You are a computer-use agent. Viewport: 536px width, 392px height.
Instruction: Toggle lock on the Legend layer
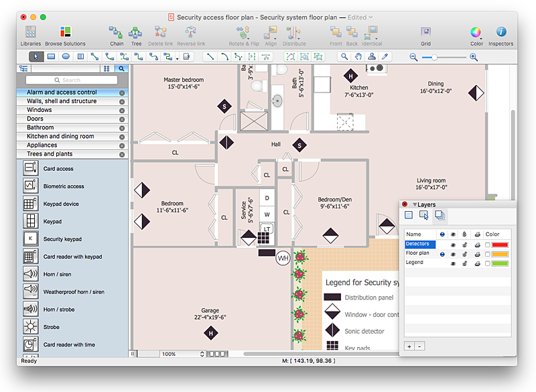pyautogui.click(x=464, y=263)
